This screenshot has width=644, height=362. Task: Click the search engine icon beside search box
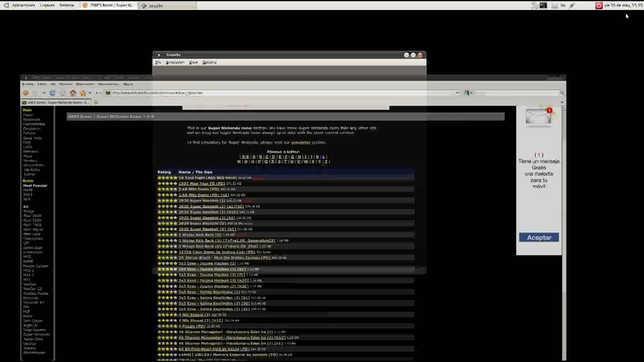468,93
